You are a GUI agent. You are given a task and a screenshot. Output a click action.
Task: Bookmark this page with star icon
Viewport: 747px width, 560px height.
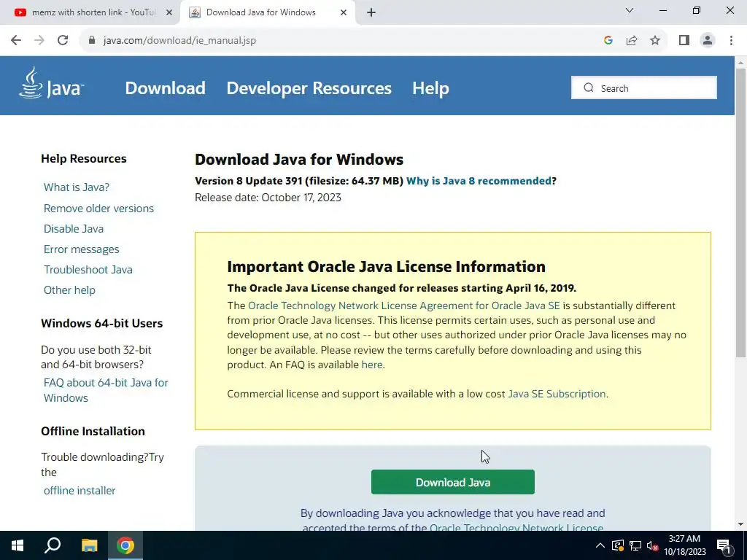655,41
